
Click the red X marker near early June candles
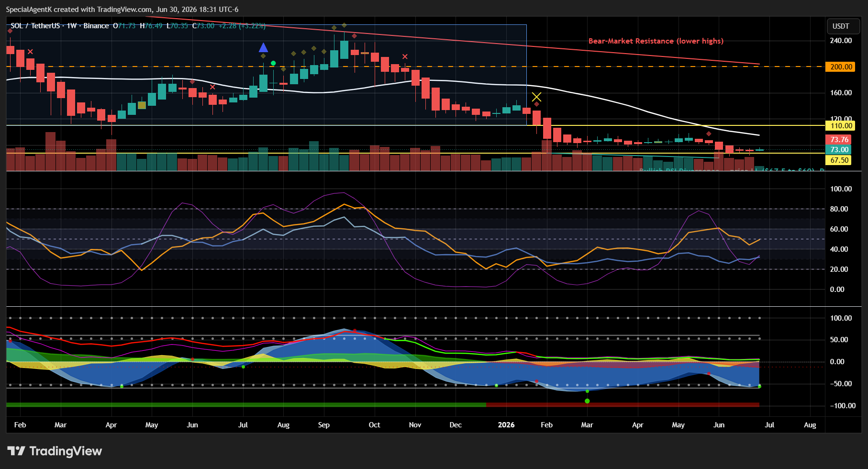212,87
